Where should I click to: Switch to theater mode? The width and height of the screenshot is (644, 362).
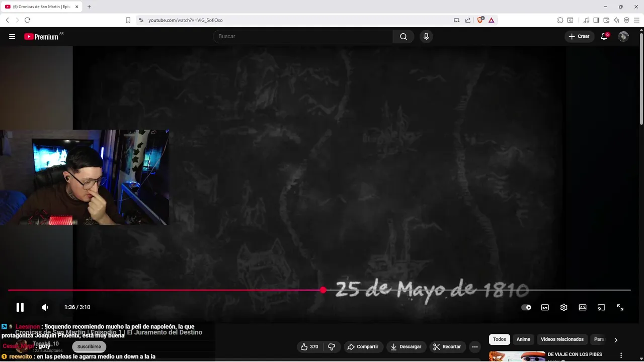(583, 307)
